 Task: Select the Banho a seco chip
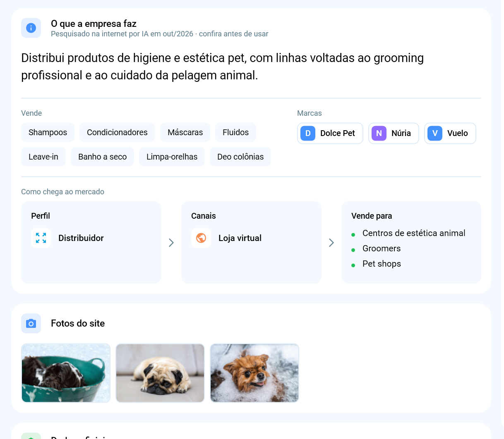click(x=102, y=157)
